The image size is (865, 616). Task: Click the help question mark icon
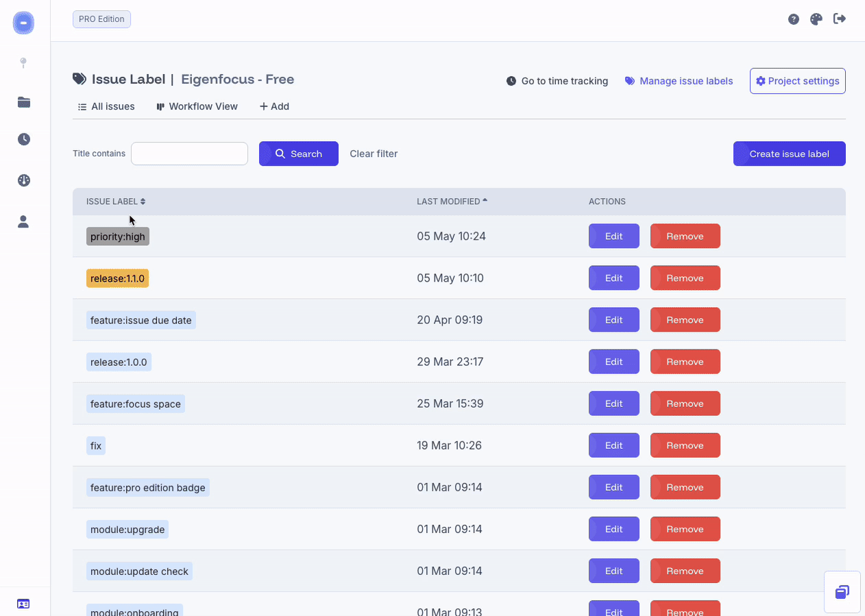pos(794,19)
